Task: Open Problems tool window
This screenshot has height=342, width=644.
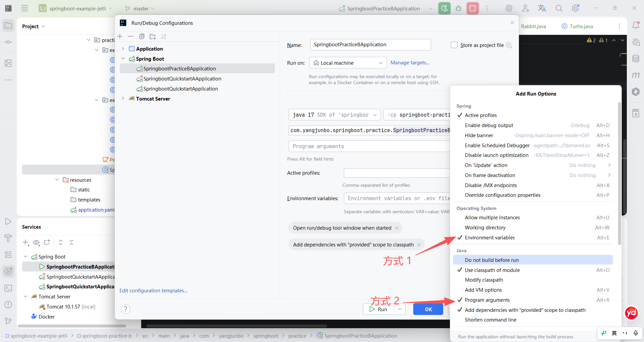Action: click(8, 304)
